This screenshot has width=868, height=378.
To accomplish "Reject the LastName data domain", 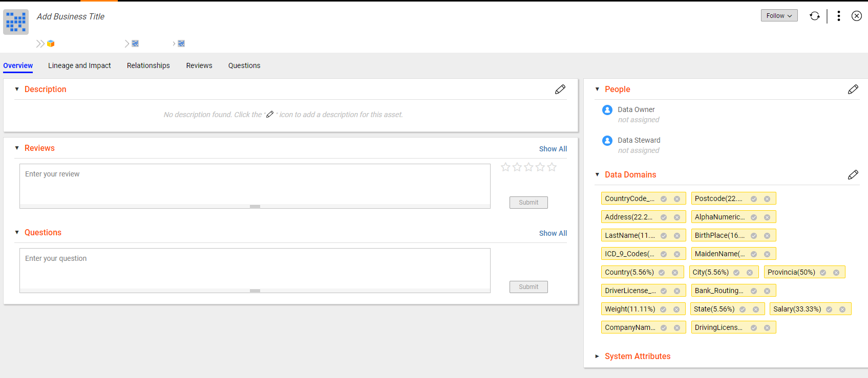I will pos(677,236).
